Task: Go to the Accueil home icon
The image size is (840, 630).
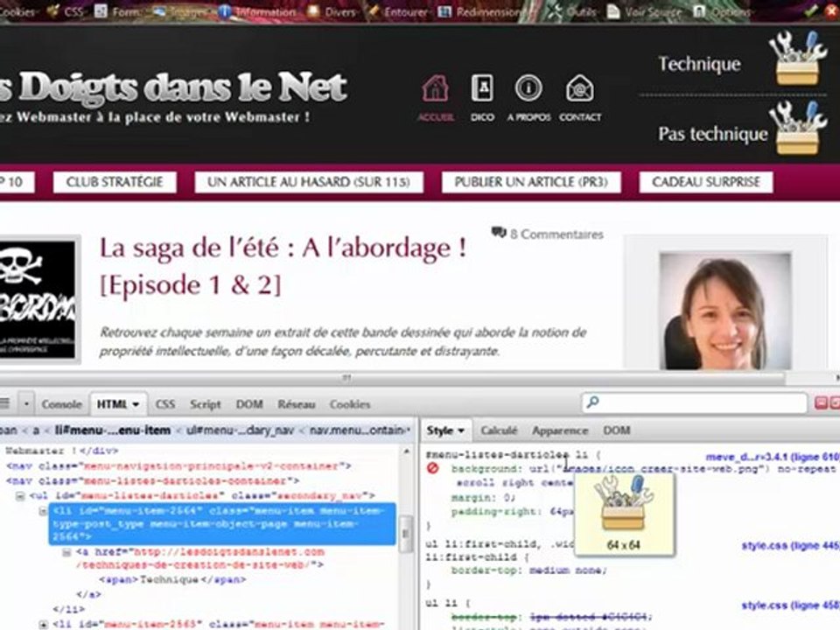Action: point(436,88)
